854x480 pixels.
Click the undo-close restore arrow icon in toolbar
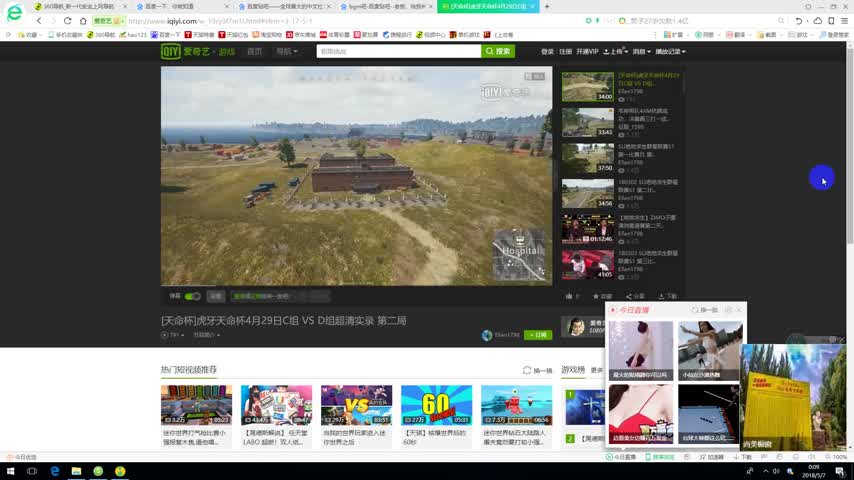(798, 21)
